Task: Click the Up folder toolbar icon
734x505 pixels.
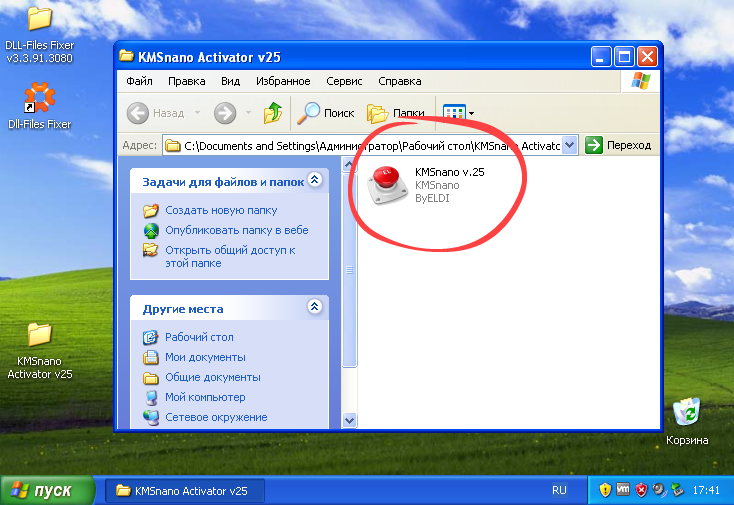Action: [x=272, y=113]
